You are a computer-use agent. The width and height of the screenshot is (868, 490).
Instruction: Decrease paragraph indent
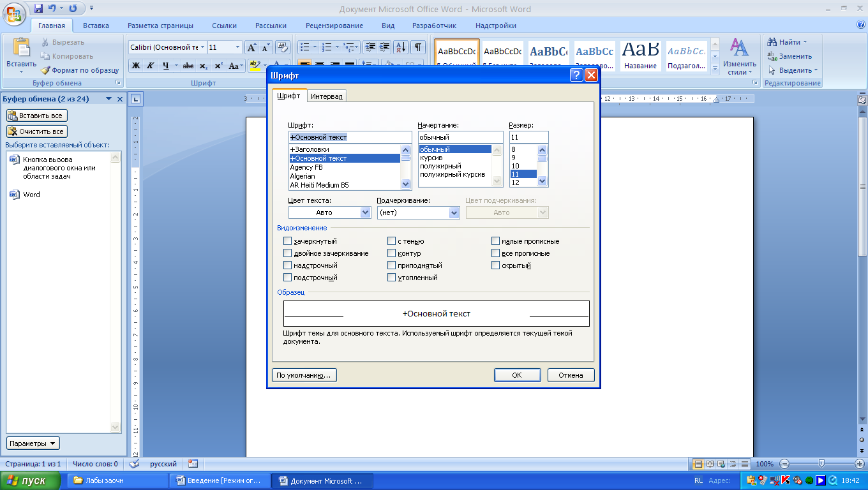click(370, 47)
